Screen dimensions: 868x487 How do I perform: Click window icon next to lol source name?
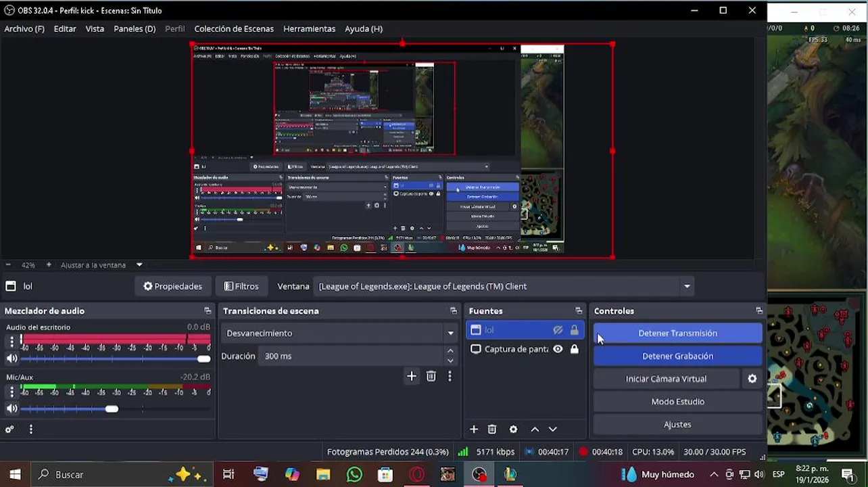(11, 286)
